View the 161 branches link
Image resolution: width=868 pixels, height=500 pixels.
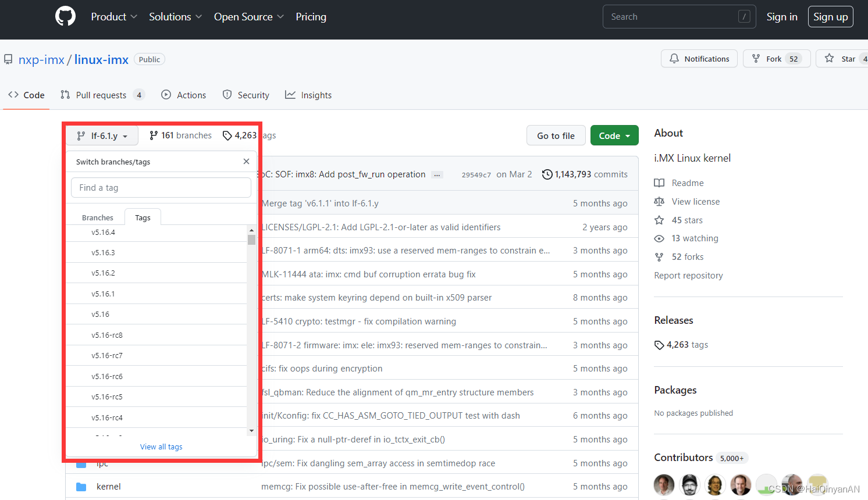point(180,135)
